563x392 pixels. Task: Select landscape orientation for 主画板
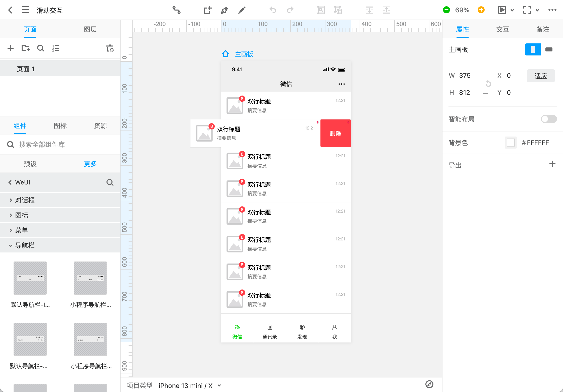pyautogui.click(x=549, y=49)
